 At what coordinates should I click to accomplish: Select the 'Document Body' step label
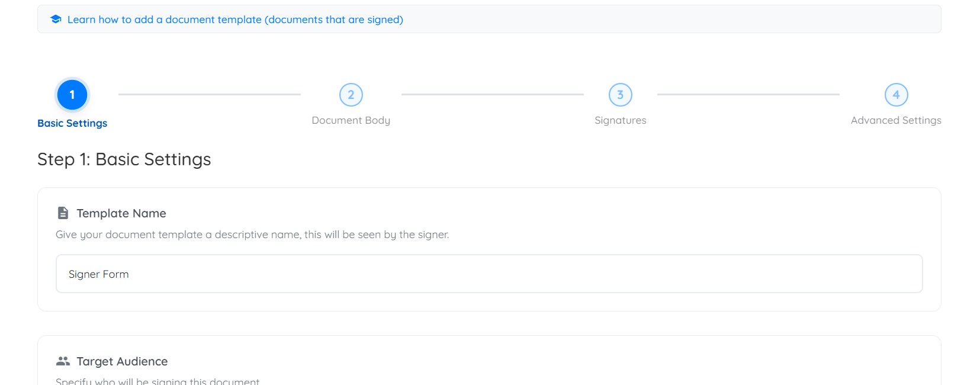click(x=351, y=120)
